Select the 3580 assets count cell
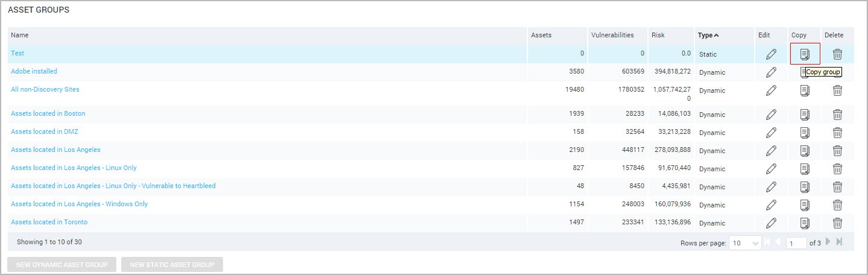The image size is (868, 275). coord(576,71)
